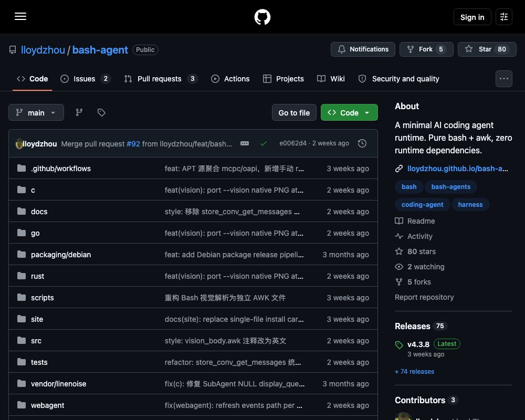Click folder icon for scripts
Viewport: 525px width, 420px height.
(x=22, y=298)
